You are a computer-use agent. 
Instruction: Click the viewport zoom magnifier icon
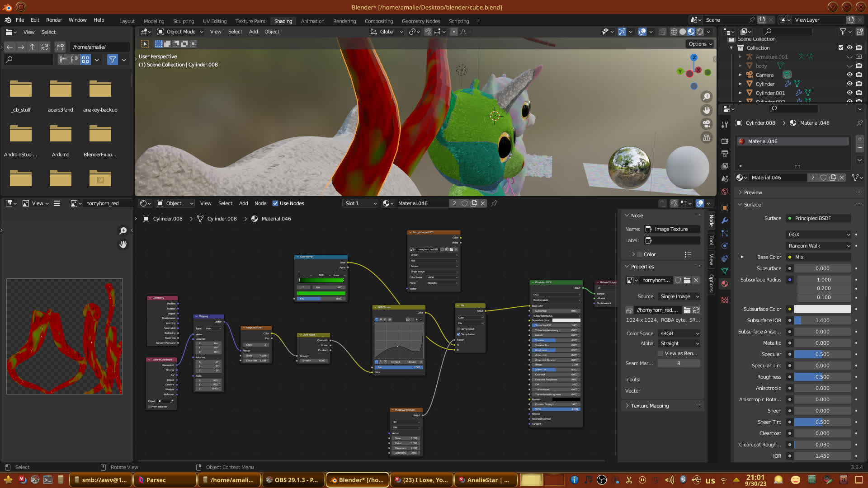coord(706,97)
